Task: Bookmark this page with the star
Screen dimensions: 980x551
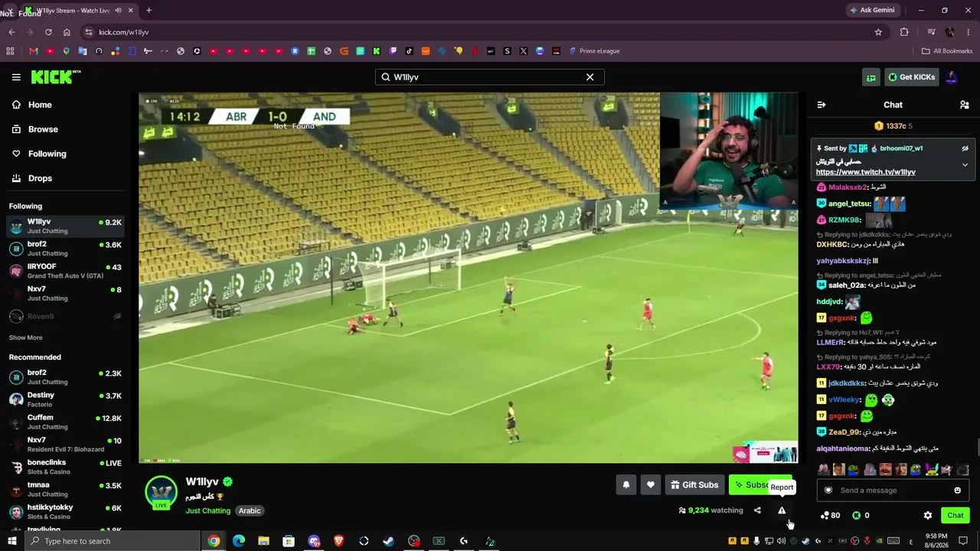Action: pyautogui.click(x=878, y=32)
